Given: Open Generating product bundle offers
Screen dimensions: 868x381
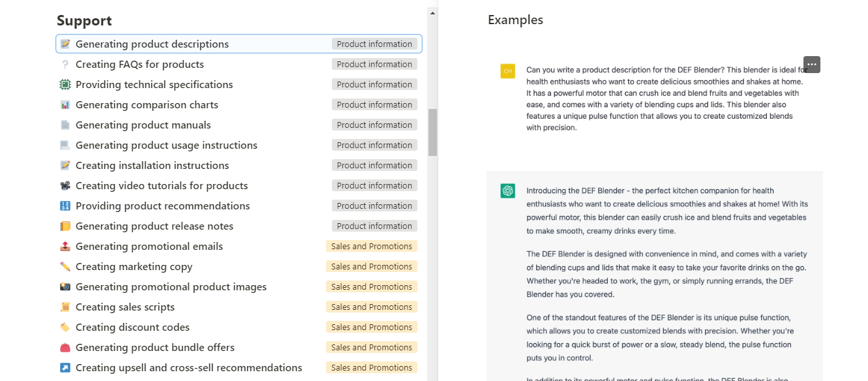Looking at the screenshot, I should click(155, 348).
